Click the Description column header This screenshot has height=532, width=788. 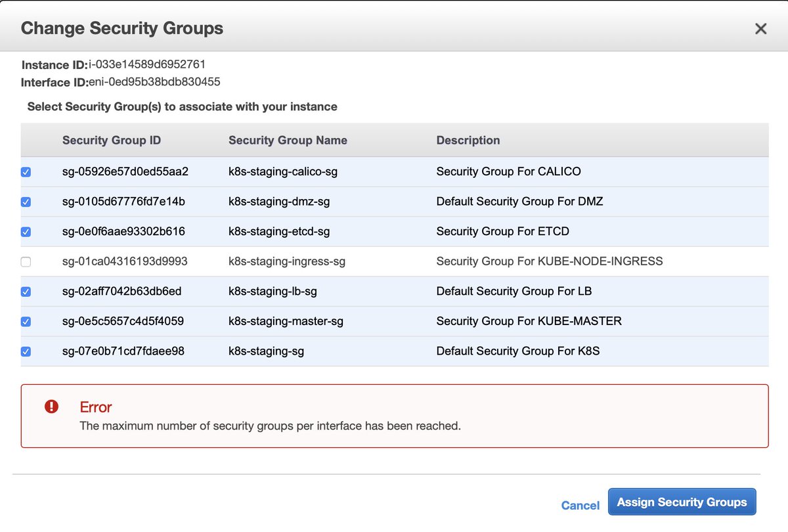(468, 140)
